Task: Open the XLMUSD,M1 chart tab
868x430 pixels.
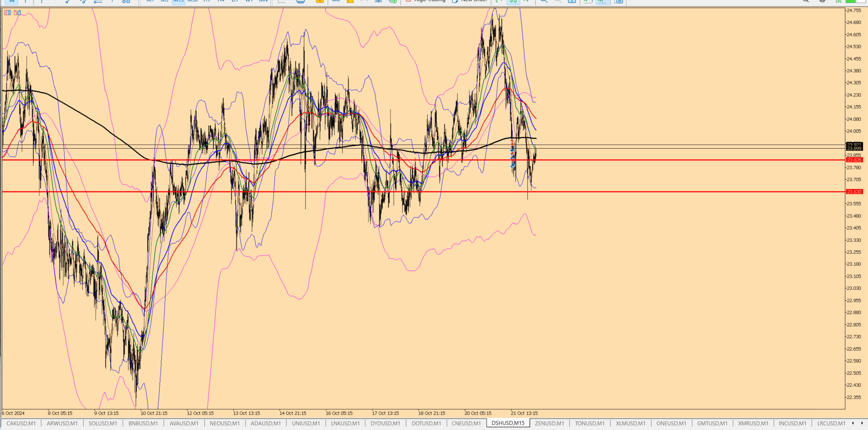Action: click(x=631, y=423)
